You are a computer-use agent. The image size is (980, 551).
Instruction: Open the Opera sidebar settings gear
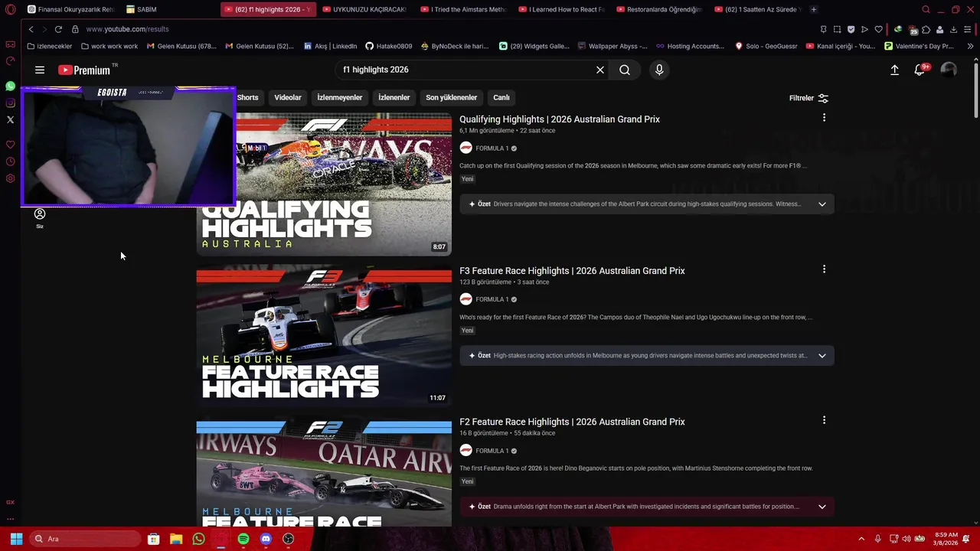click(10, 178)
